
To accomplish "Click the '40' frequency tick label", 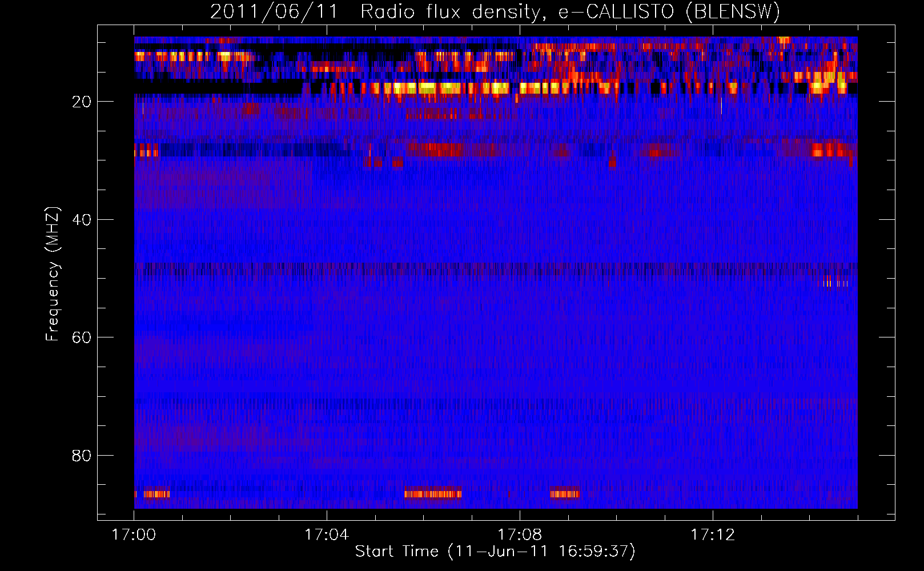I will (82, 220).
